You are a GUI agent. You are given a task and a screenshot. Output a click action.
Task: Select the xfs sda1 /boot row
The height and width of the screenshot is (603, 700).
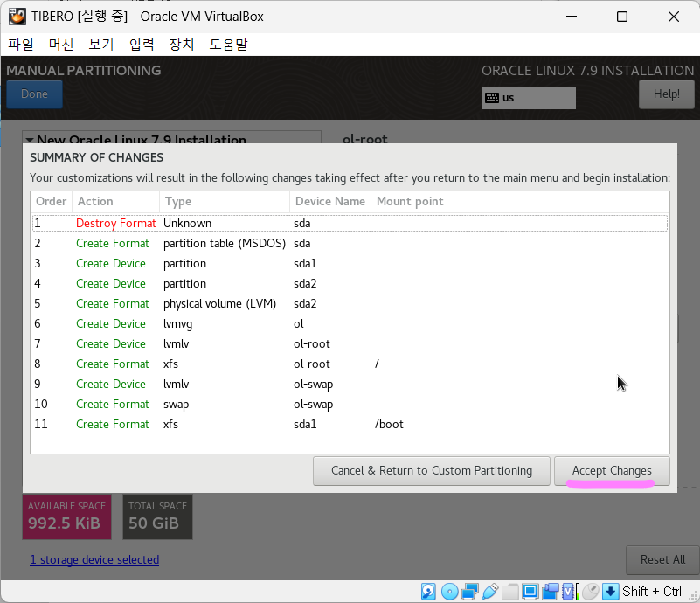click(350, 424)
